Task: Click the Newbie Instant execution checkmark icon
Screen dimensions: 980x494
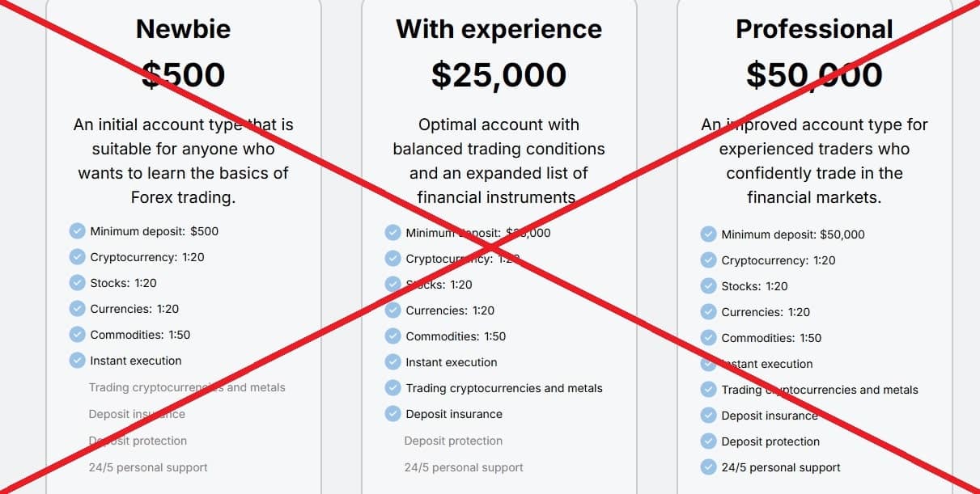Action: click(x=77, y=361)
